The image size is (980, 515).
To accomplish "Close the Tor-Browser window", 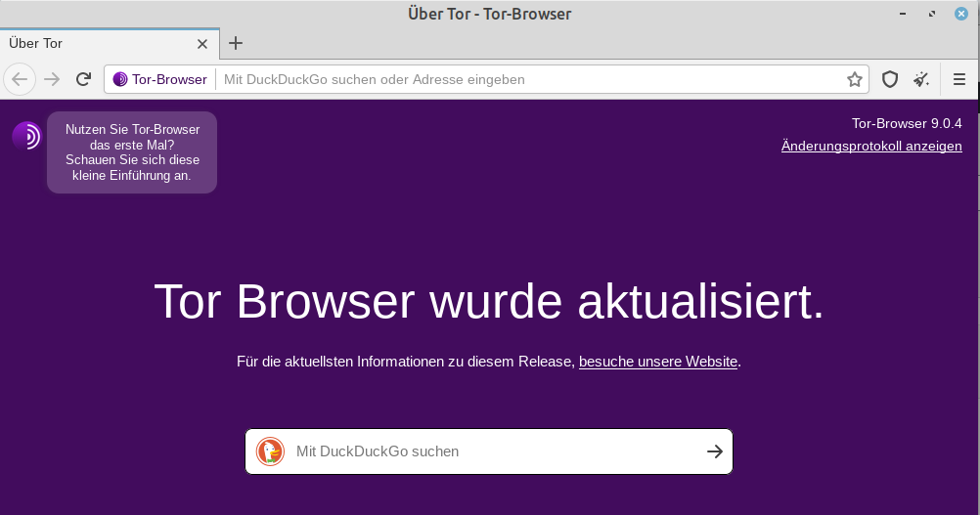I will 961,14.
